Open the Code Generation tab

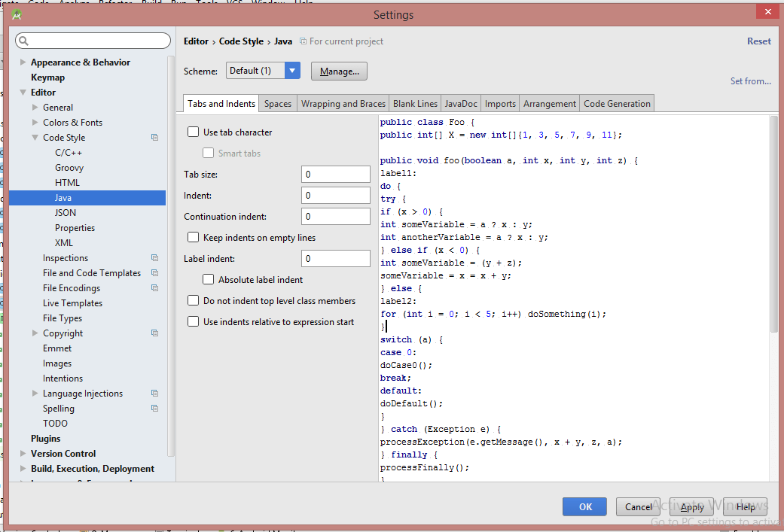[616, 104]
